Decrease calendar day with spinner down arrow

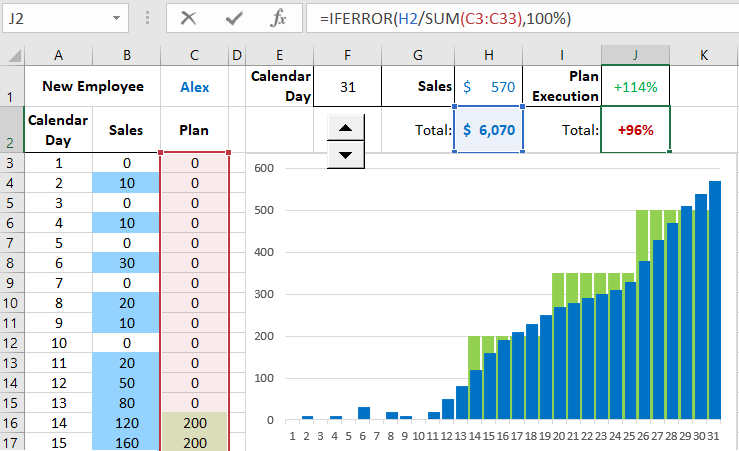click(x=345, y=153)
